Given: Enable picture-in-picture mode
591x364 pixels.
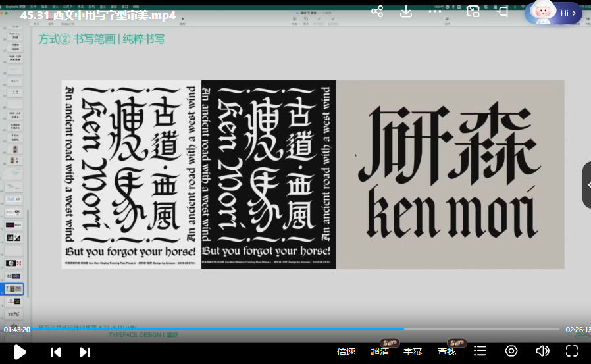Looking at the screenshot, I should (473, 12).
